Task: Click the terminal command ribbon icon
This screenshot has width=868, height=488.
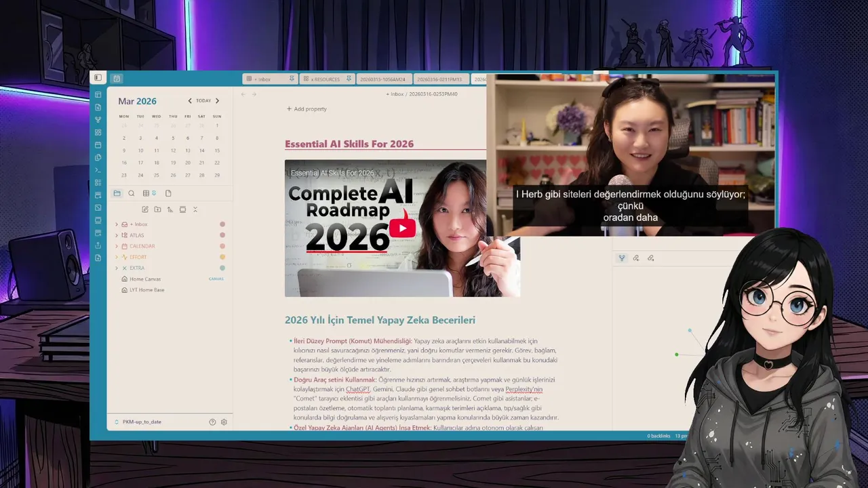Action: (x=98, y=170)
